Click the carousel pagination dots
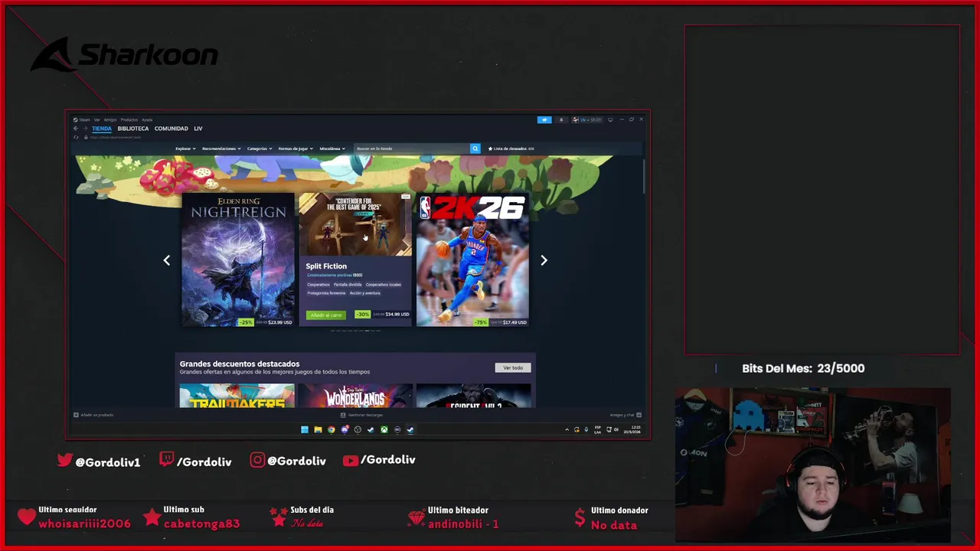The width and height of the screenshot is (980, 551). click(355, 331)
